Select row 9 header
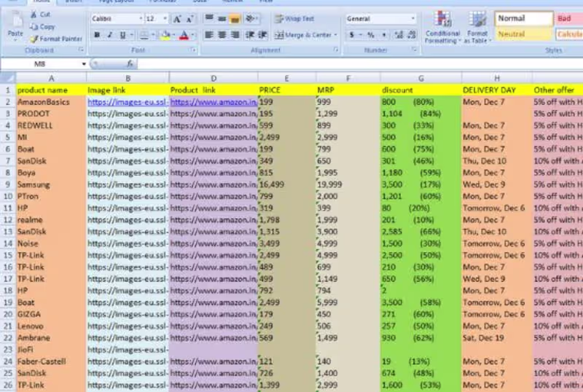Screen dimensions: 583x392 coord(8,184)
